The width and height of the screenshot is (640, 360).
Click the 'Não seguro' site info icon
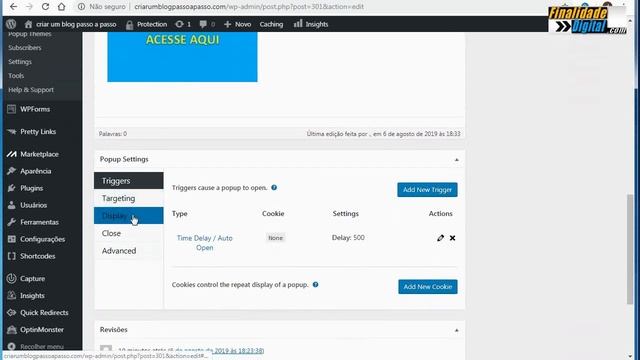pos(82,7)
